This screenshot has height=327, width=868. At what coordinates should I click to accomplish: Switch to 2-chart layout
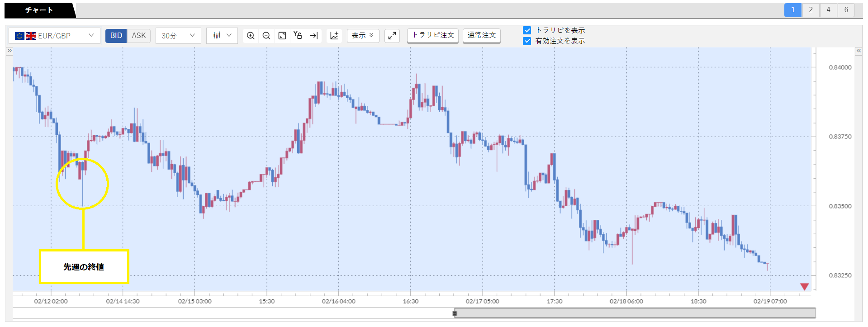coord(811,10)
